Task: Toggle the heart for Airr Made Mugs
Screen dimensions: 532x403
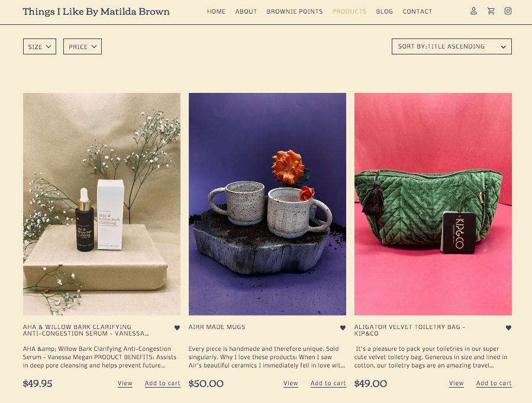Action: click(x=343, y=328)
